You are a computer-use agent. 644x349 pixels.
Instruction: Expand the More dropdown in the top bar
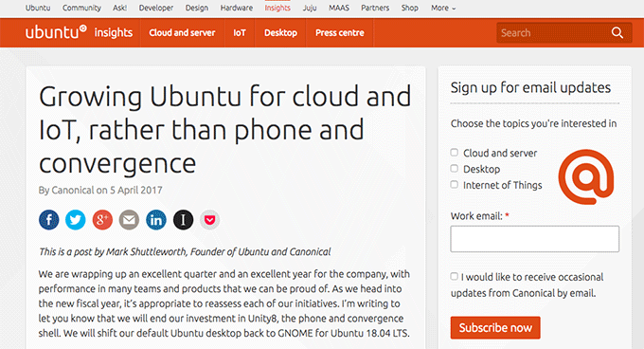click(443, 8)
